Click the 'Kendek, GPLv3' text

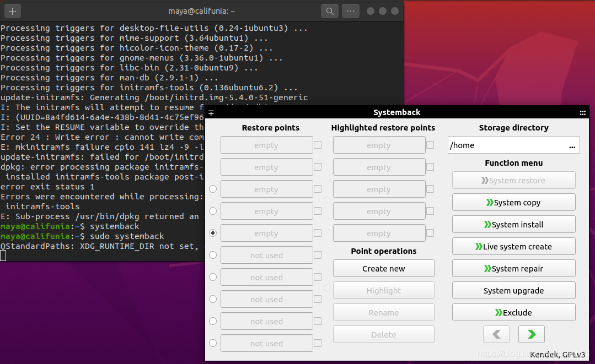click(558, 355)
